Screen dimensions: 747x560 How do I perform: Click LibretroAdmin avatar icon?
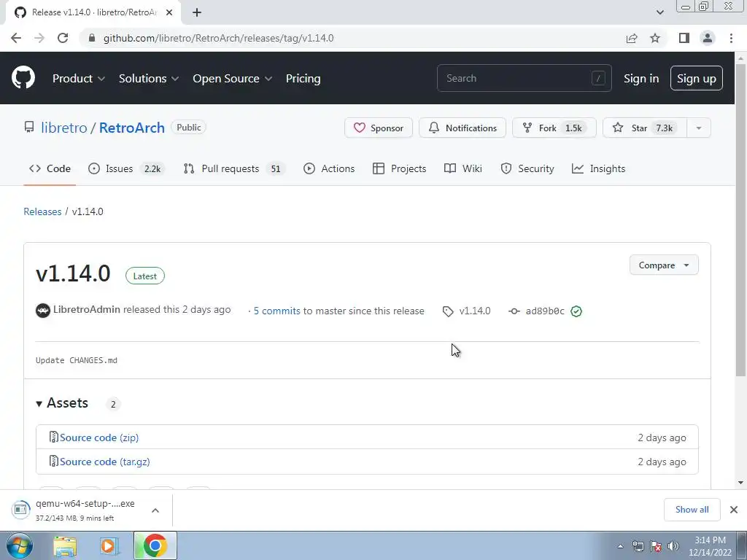tap(43, 311)
